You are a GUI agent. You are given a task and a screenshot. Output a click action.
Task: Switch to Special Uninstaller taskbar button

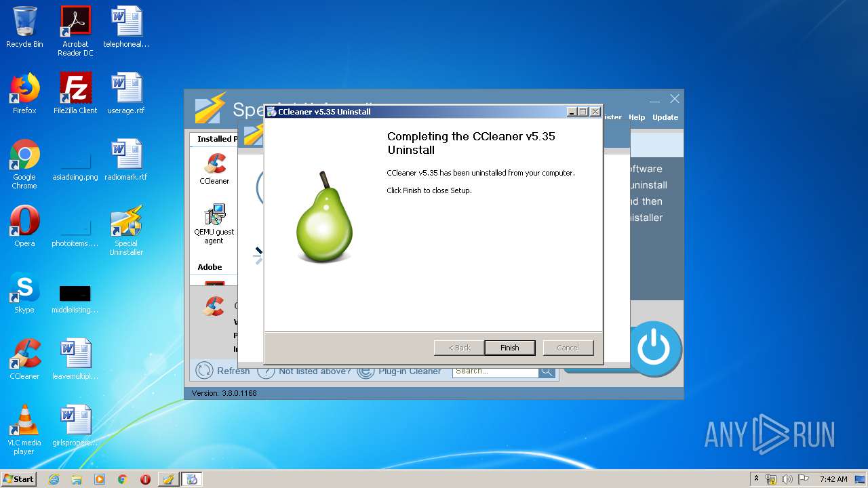point(168,479)
